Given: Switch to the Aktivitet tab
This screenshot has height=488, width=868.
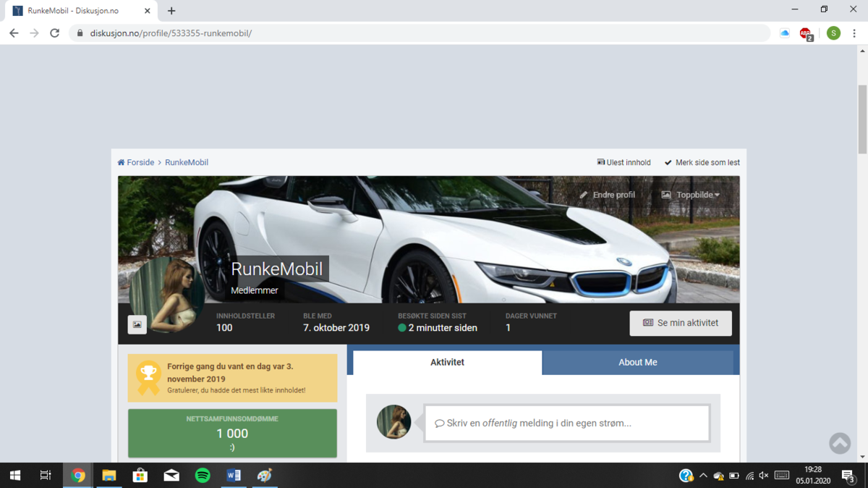Looking at the screenshot, I should pos(447,362).
